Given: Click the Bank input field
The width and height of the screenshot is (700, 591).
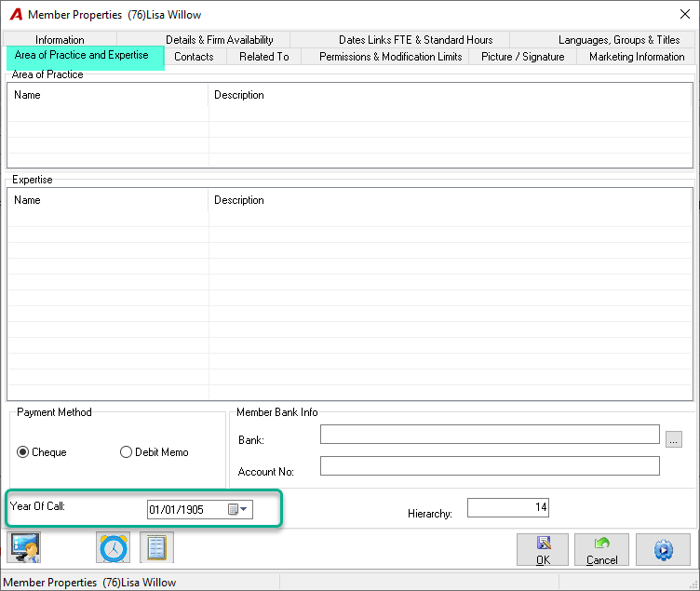Looking at the screenshot, I should pos(490,435).
